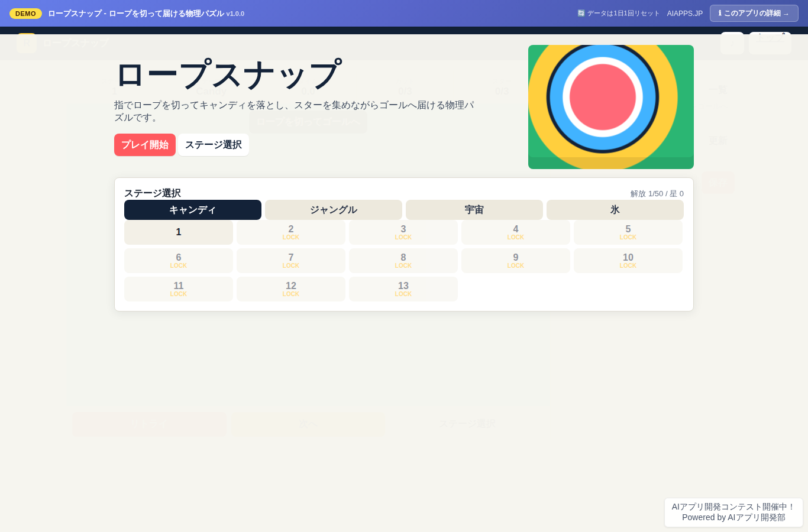
Task: Click the プレイ開始 button
Action: (145, 145)
